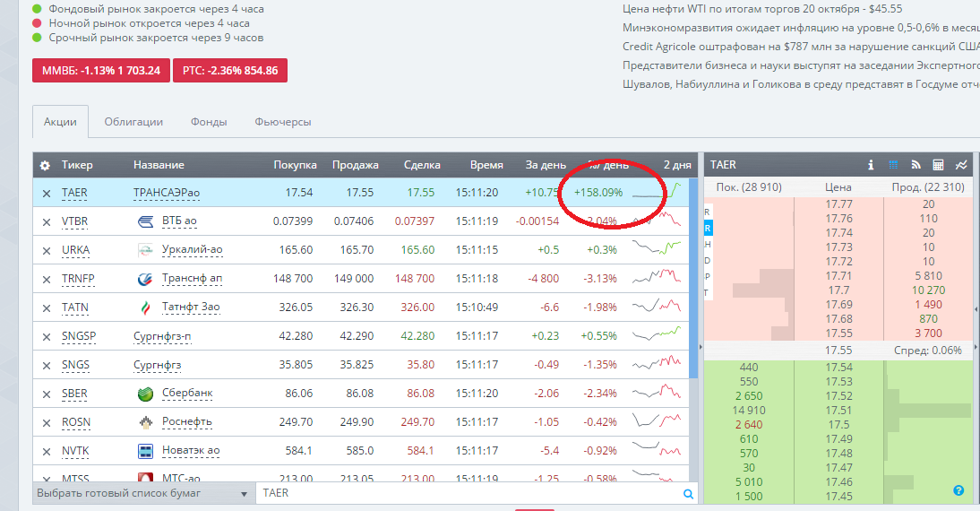Open the Роснефть name link
Image resolution: width=980 pixels, height=511 pixels.
187,422
